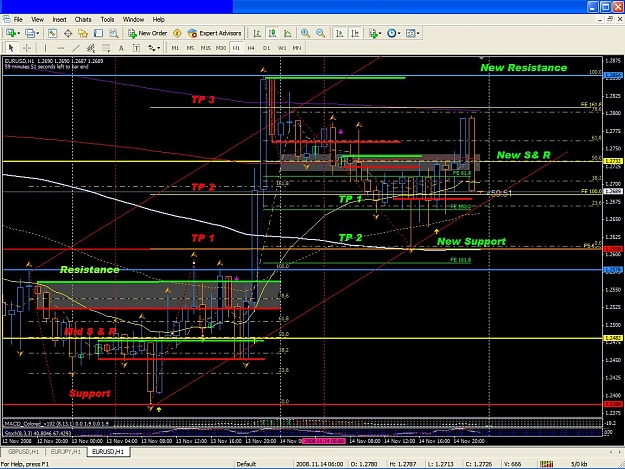Open the Insert menu
Viewport: 625px width, 469px height.
click(x=59, y=20)
